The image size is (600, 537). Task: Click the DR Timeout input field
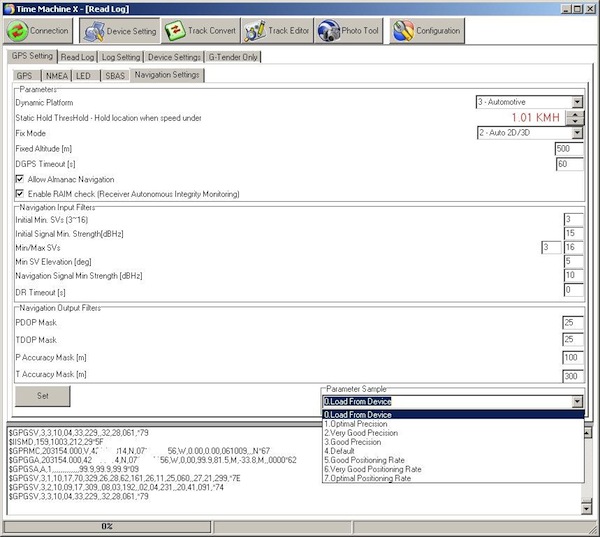[573, 290]
